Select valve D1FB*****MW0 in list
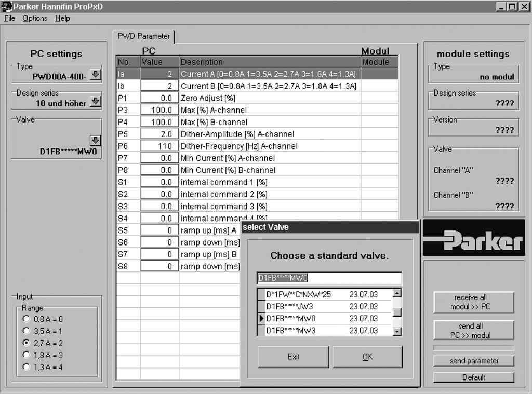Viewport: 532px width, 394px height. [328, 318]
